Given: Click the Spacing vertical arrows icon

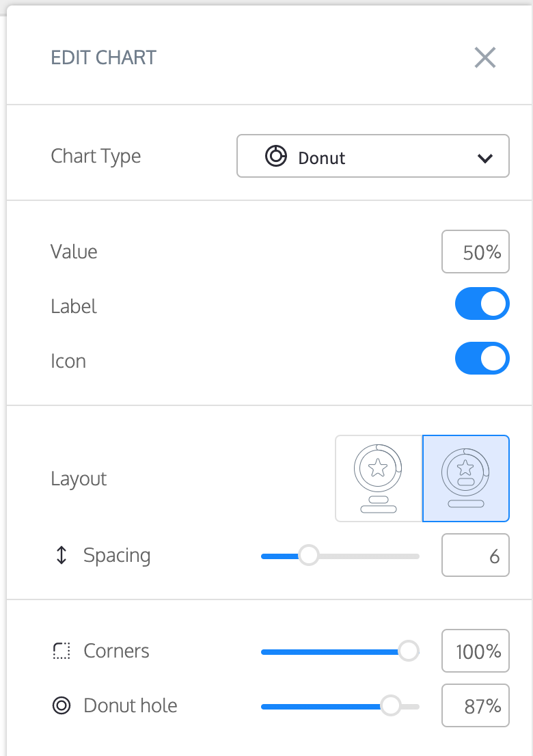Looking at the screenshot, I should point(61,555).
